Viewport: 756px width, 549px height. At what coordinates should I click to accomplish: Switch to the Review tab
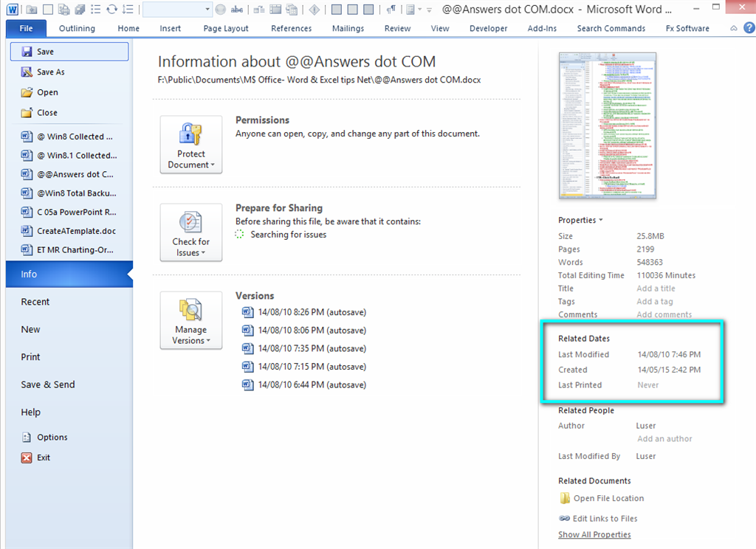click(x=398, y=29)
